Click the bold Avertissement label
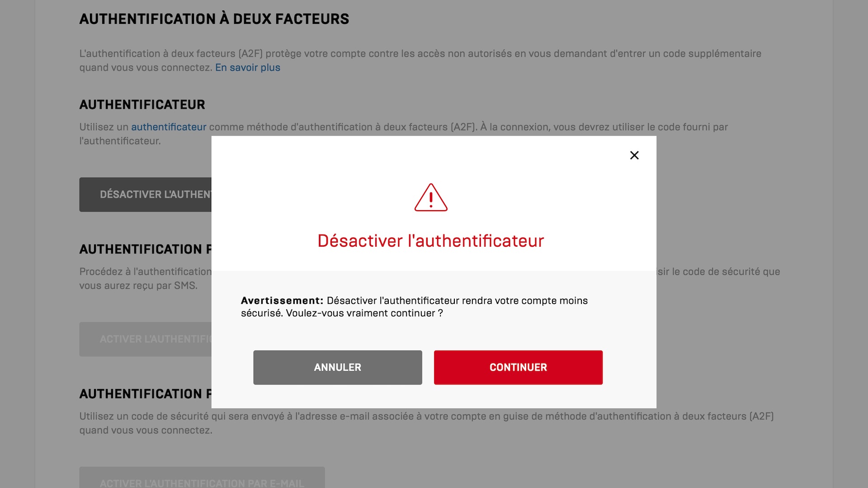 (282, 301)
